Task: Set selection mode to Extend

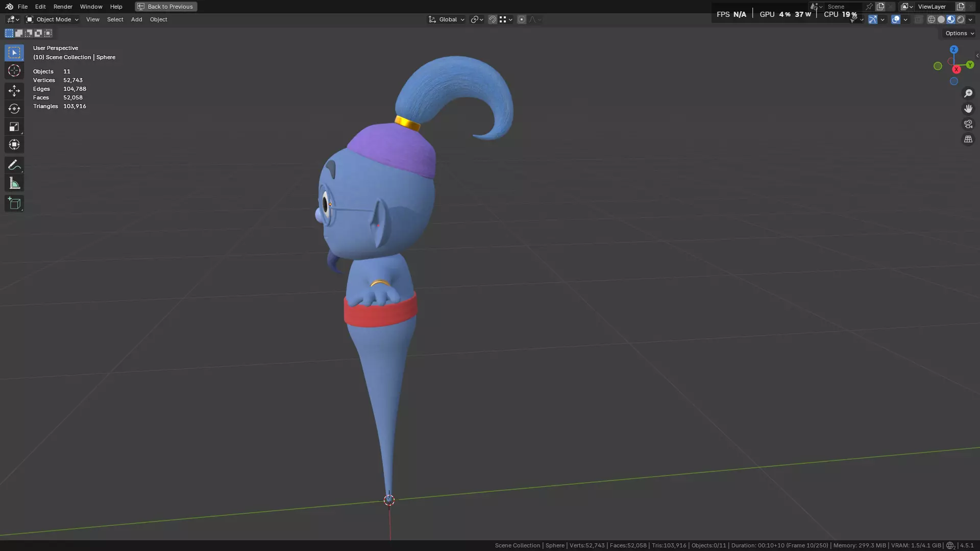Action: click(19, 33)
